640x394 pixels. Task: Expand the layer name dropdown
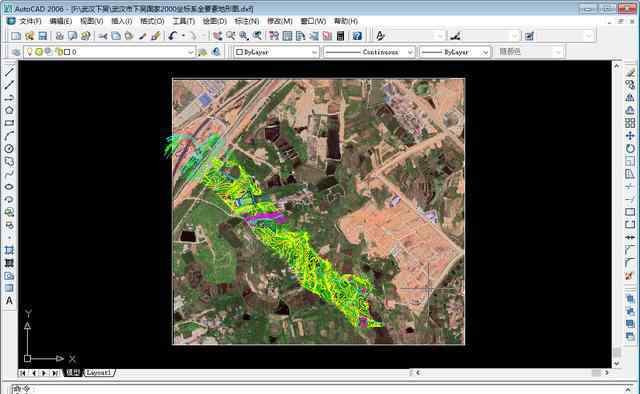pos(191,52)
